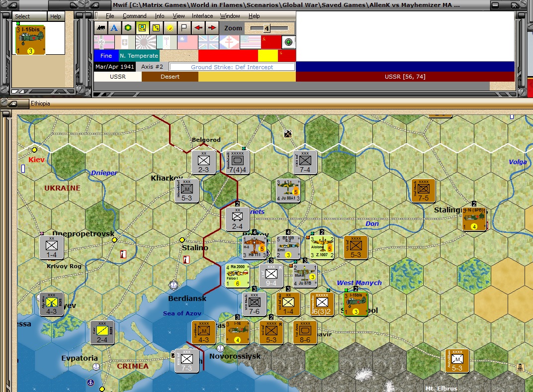The height and width of the screenshot is (392, 533).
Task: Select the Re.2000 Falco I fighter counter
Action: (x=237, y=276)
